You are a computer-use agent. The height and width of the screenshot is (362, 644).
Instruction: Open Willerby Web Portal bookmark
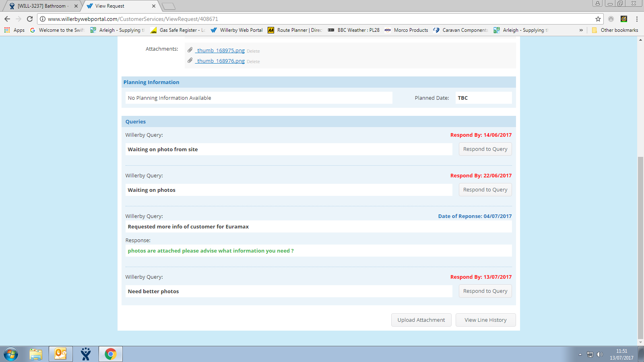pos(236,30)
